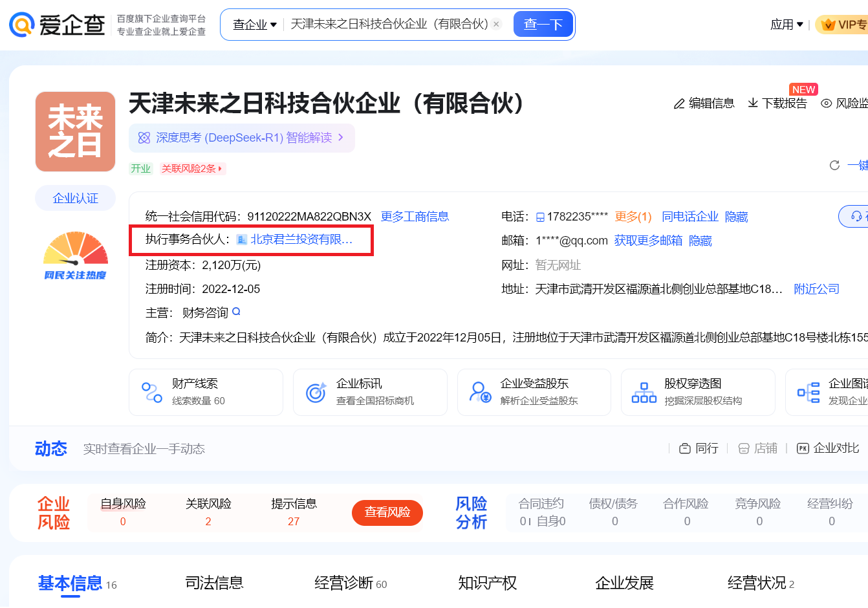Click the headset customer service icon
This screenshot has height=608, width=868.
(856, 216)
